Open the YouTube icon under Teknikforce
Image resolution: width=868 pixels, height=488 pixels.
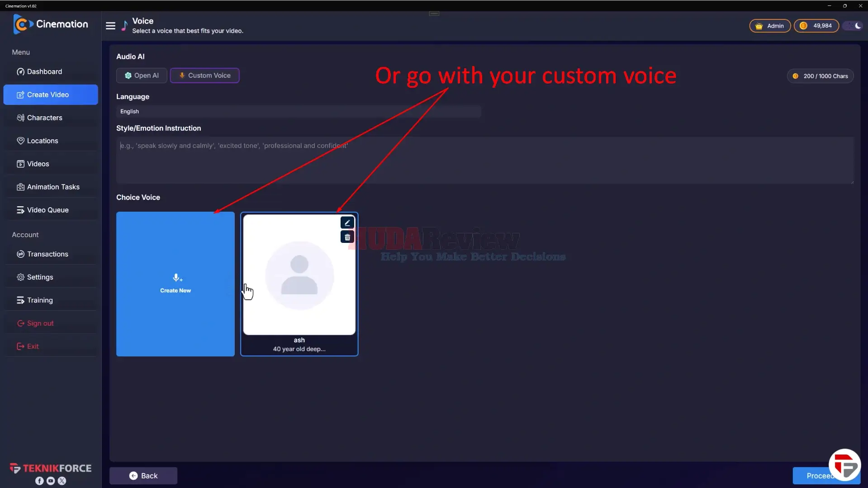[51, 481]
